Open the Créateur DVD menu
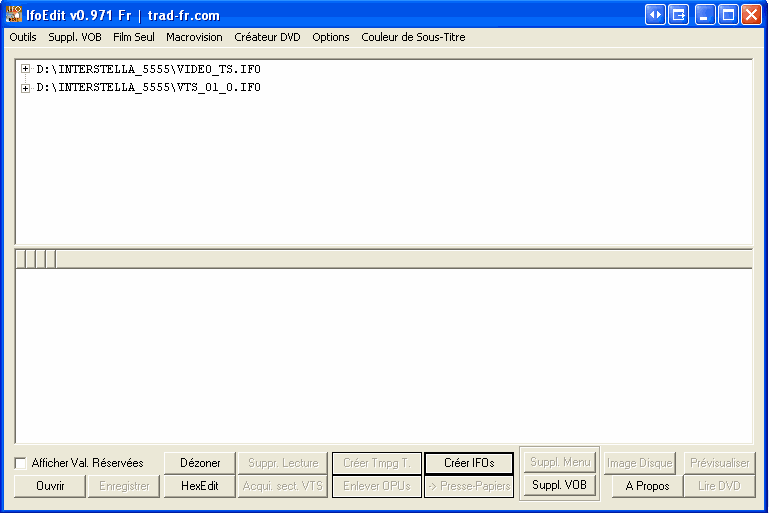 (267, 37)
